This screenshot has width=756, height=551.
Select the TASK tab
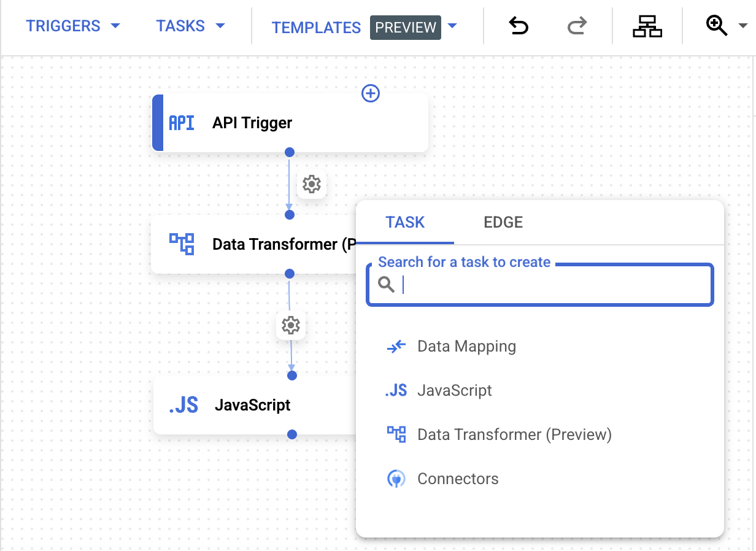(405, 222)
